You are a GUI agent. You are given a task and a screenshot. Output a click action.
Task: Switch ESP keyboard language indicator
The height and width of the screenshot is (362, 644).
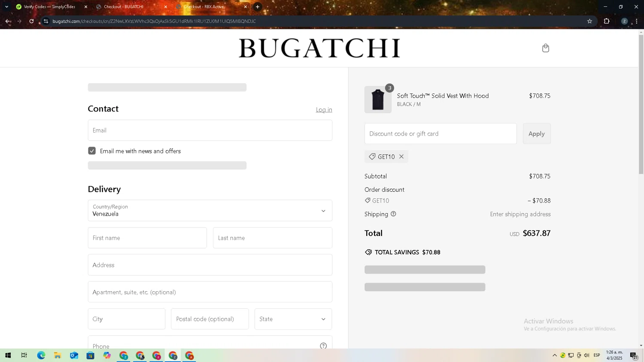[x=597, y=355]
